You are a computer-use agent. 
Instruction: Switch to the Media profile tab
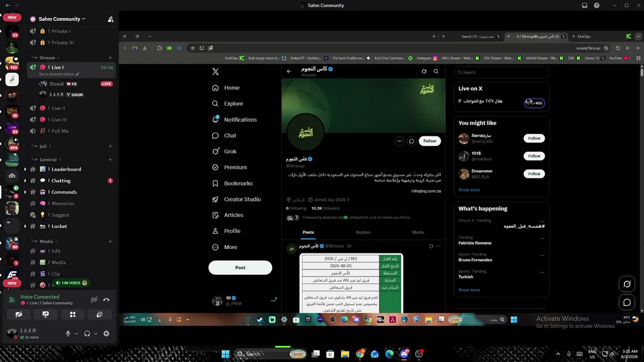click(x=418, y=232)
